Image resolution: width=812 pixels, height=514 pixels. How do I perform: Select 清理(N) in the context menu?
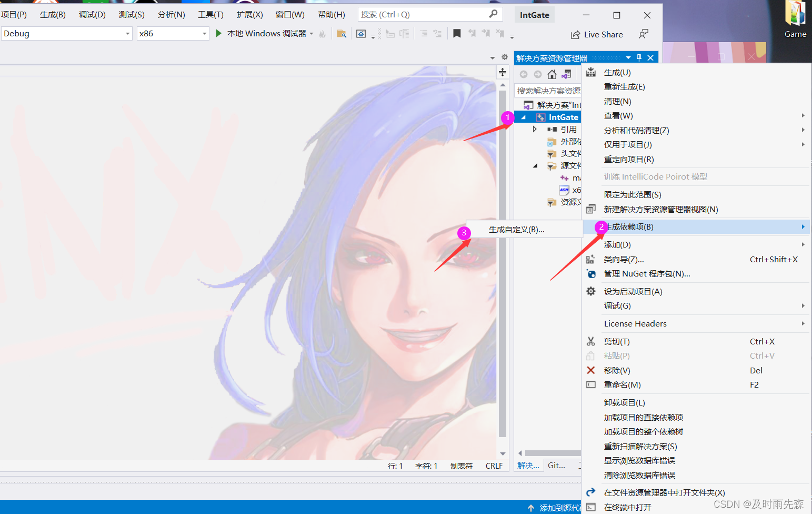point(696,102)
